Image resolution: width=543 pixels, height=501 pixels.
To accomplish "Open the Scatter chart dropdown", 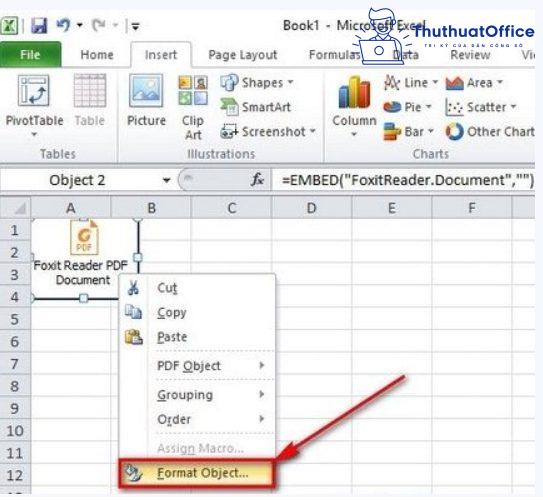I will [513, 107].
